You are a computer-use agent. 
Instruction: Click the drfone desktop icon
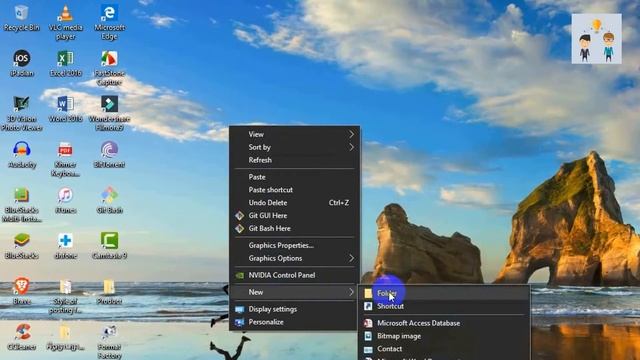[x=65, y=246]
